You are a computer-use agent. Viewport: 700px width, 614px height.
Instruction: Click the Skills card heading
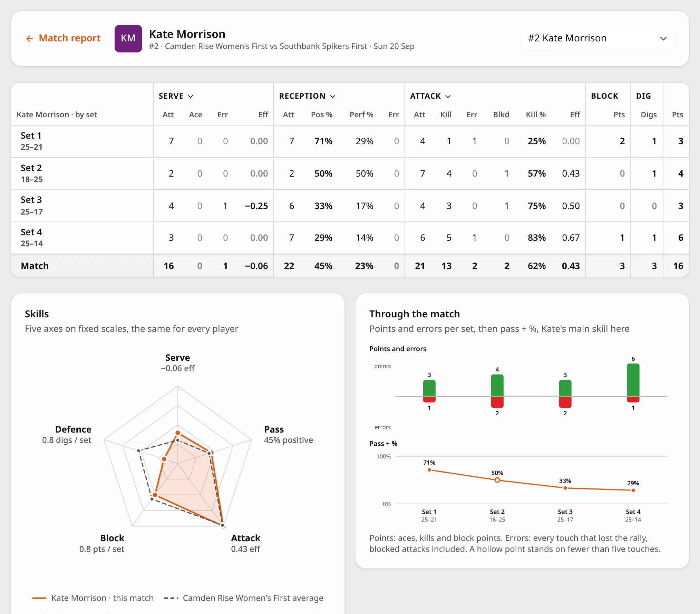(x=37, y=314)
